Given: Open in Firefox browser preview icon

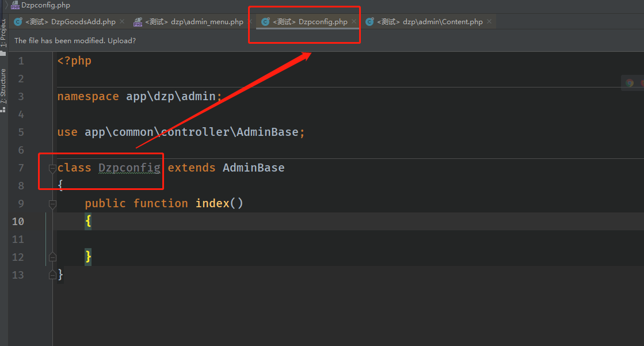Looking at the screenshot, I should click(x=641, y=83).
